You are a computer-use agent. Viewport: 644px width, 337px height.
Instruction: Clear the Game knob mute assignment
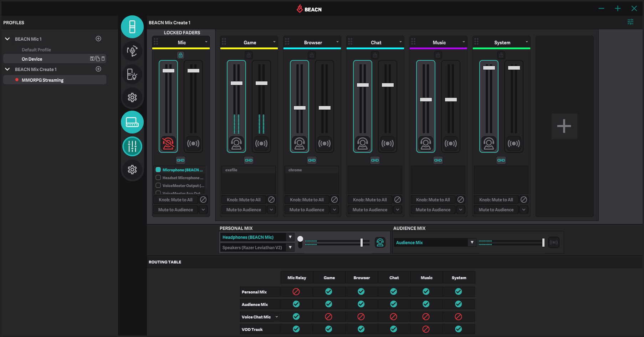pyautogui.click(x=271, y=200)
